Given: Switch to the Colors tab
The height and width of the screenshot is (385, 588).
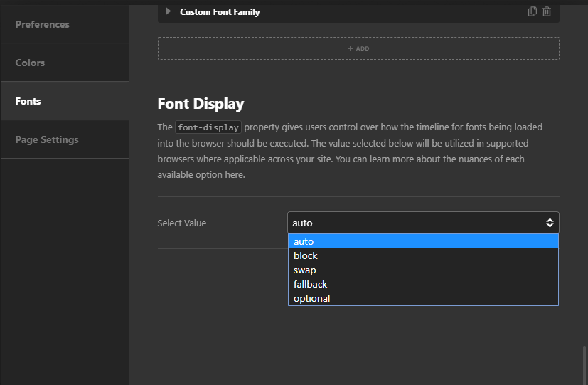Looking at the screenshot, I should [30, 63].
